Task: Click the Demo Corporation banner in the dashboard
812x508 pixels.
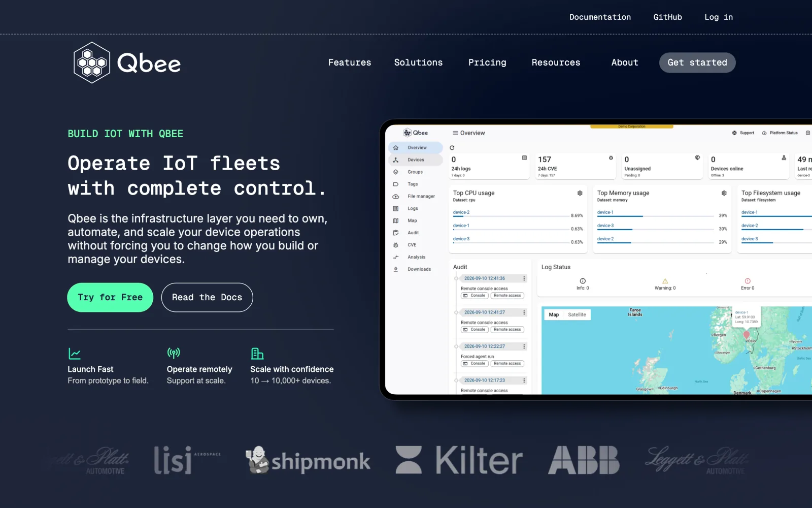Action: 632,126
